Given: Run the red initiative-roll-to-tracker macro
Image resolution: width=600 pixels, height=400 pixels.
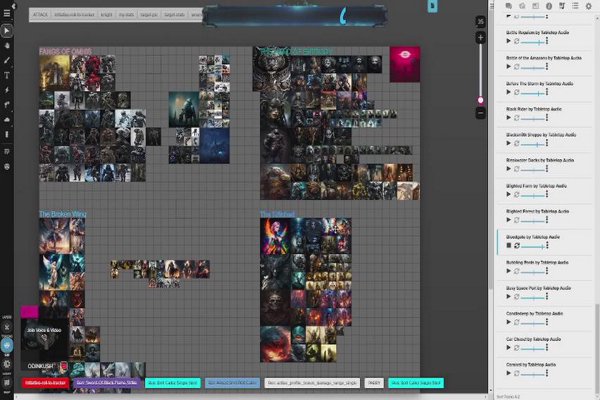Looking at the screenshot, I should pos(46,383).
